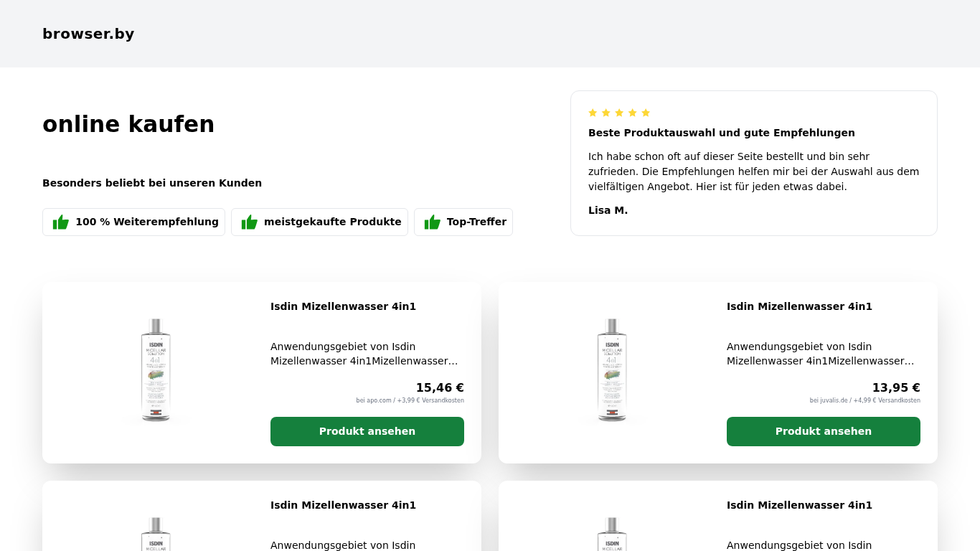Click the browser.by site logo
This screenshot has height=551, width=980.
point(88,34)
